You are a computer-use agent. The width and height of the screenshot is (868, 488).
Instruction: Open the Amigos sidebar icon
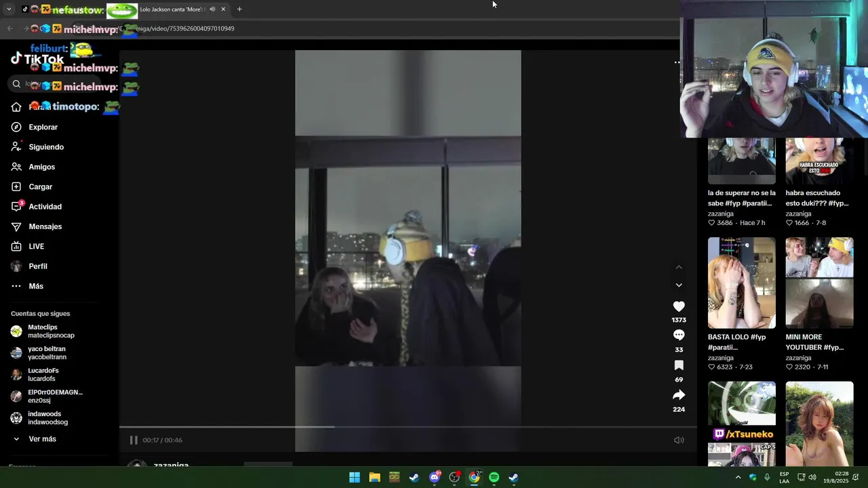tap(16, 167)
